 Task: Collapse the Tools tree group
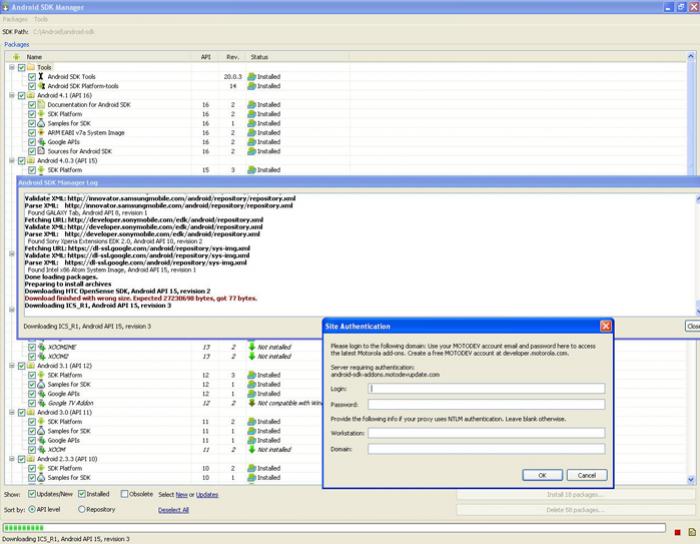(12, 67)
